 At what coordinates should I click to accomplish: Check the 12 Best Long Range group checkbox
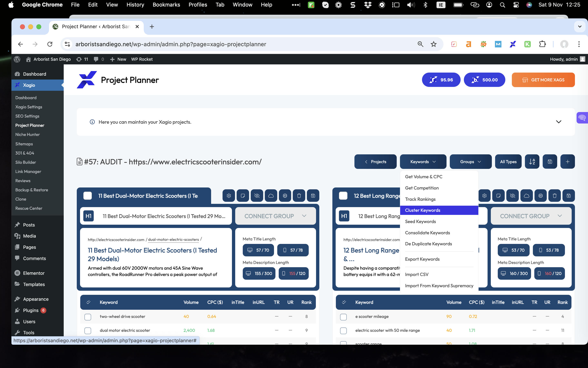[x=343, y=196]
